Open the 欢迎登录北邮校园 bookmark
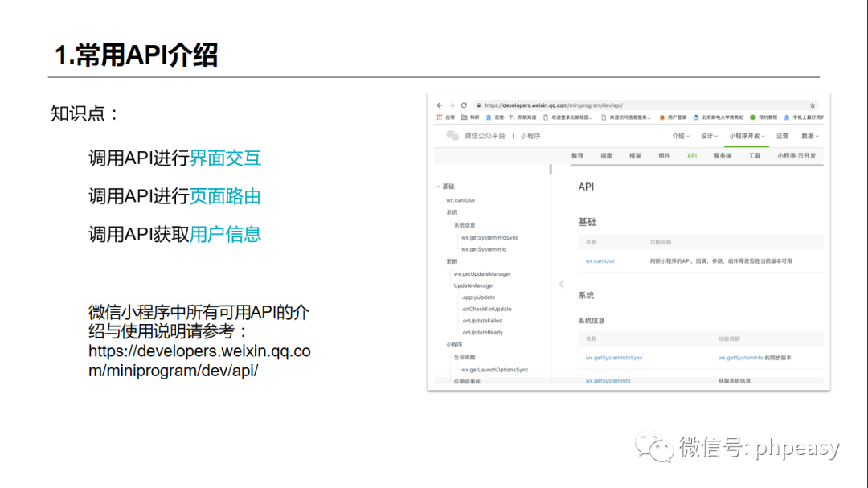 (x=567, y=117)
